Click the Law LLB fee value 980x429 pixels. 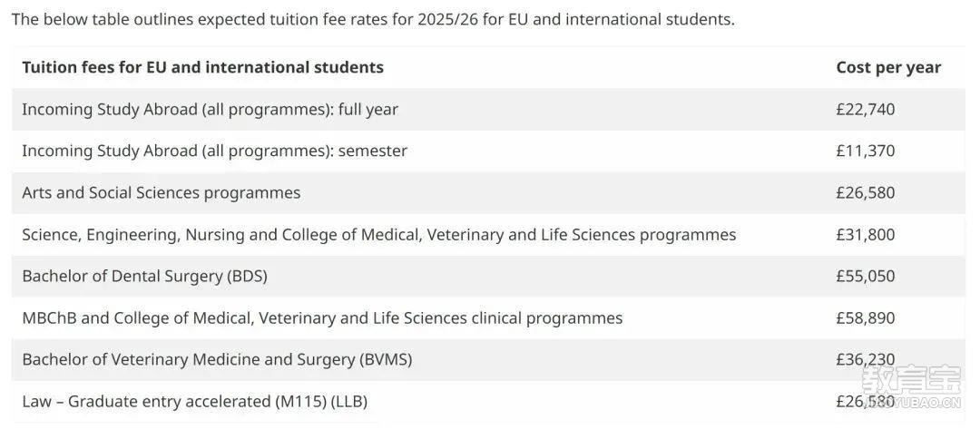pos(865,402)
